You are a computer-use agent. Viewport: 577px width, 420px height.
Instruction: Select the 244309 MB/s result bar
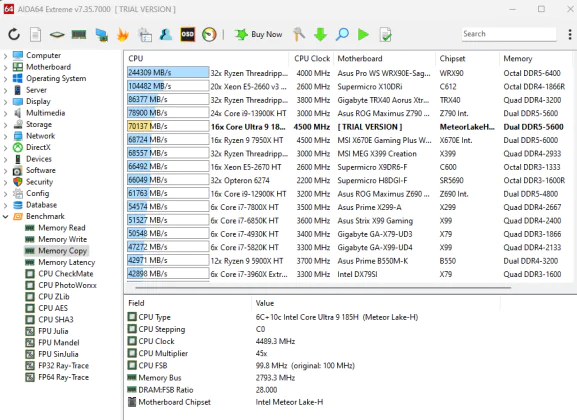click(x=168, y=73)
